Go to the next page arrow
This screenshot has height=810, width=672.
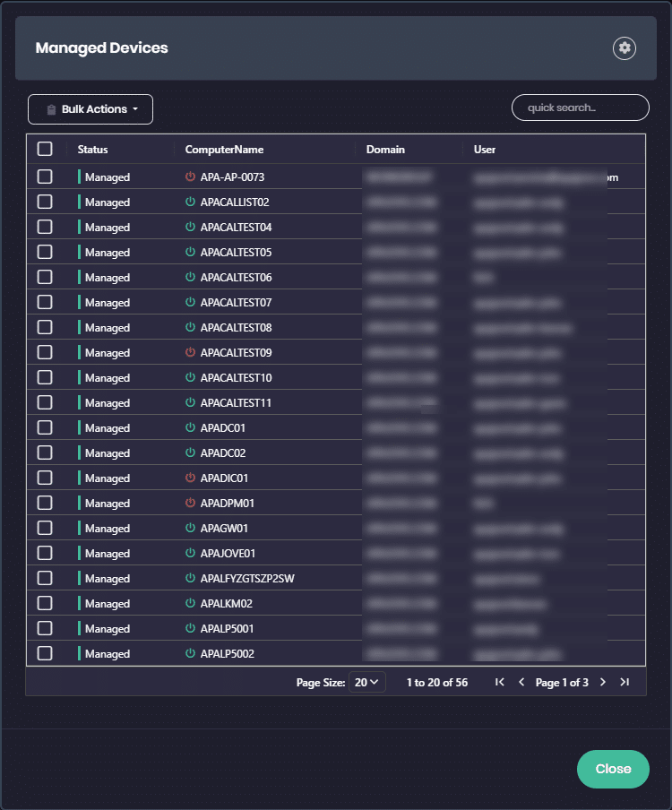pyautogui.click(x=603, y=682)
